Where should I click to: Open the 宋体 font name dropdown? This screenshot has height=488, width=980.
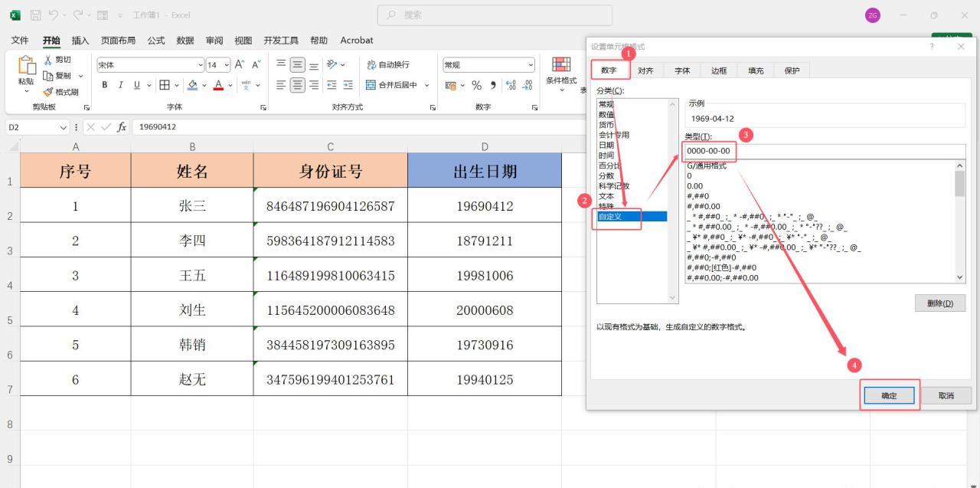200,65
